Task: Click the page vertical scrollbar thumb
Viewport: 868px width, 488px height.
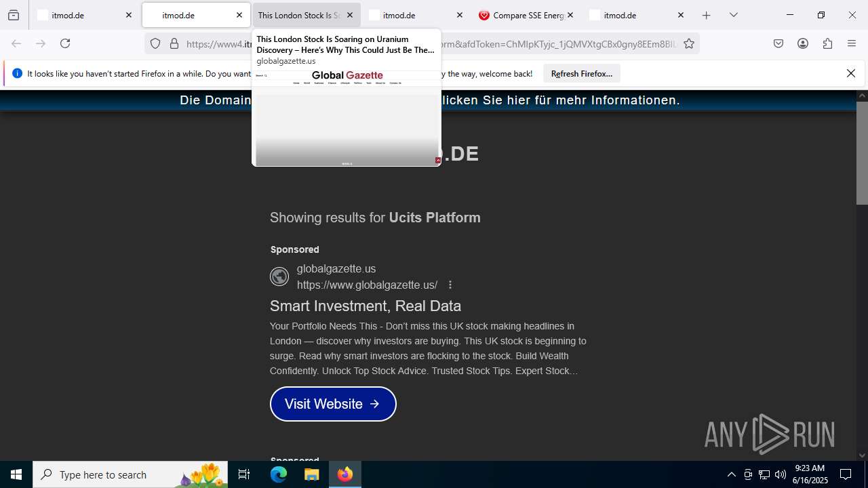Action: (x=862, y=153)
